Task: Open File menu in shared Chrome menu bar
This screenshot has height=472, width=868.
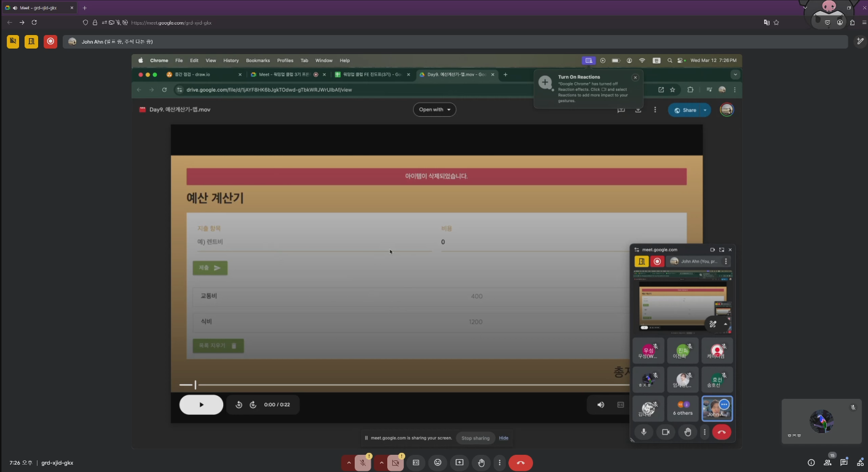Action: coord(179,60)
